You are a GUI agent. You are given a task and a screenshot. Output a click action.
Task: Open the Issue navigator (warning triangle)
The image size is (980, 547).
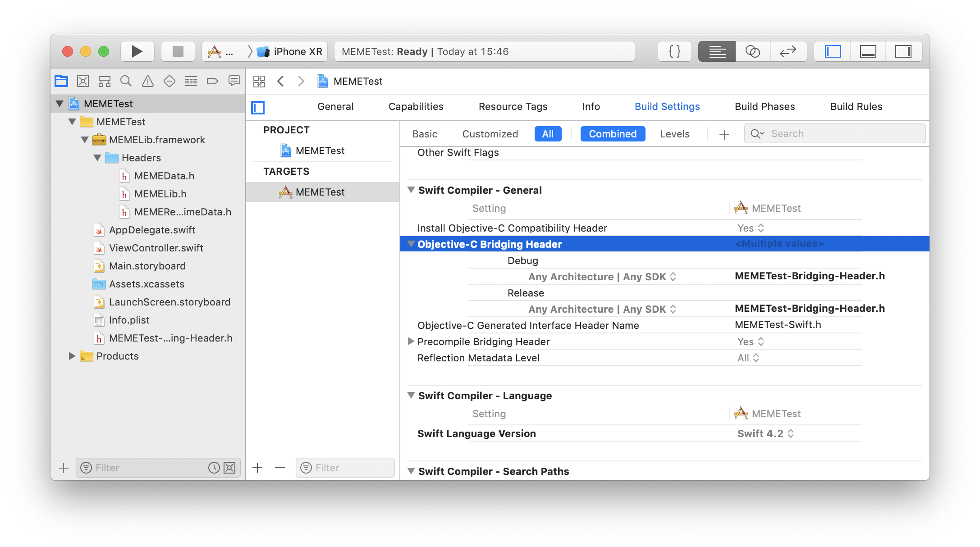coord(147,81)
